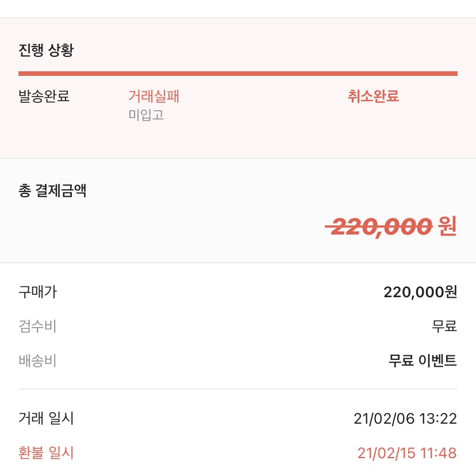The image size is (476, 476).
Task: Click the 환불 일시 label
Action: [x=46, y=452]
